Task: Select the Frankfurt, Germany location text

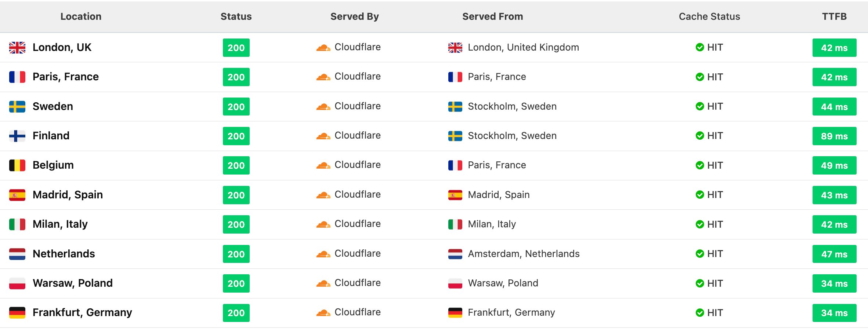Action: 82,313
